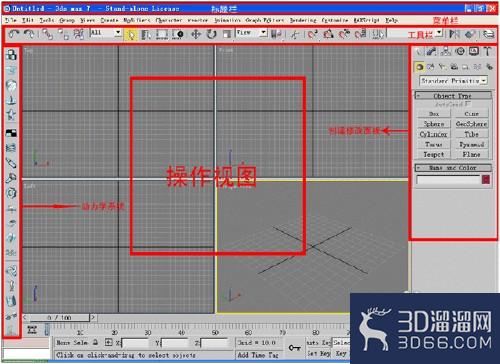Click the last icon on main toolbar
This screenshot has width=500, height=364.
489,34
